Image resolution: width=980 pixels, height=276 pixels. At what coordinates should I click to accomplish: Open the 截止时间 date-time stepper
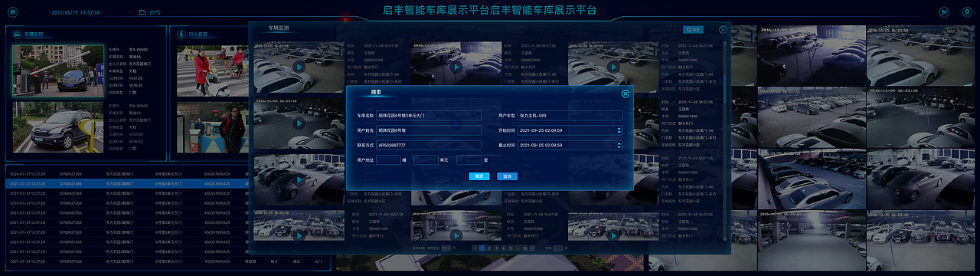[619, 145]
